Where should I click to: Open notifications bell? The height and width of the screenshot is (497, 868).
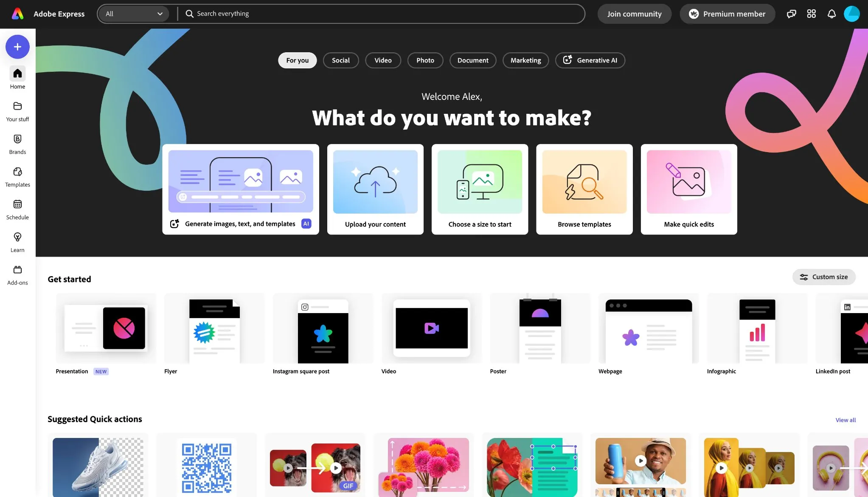(831, 14)
